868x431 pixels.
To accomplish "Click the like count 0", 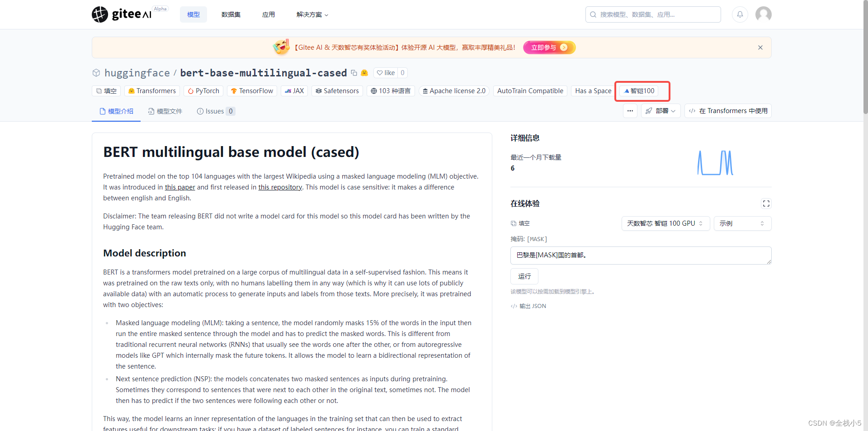I will point(403,73).
